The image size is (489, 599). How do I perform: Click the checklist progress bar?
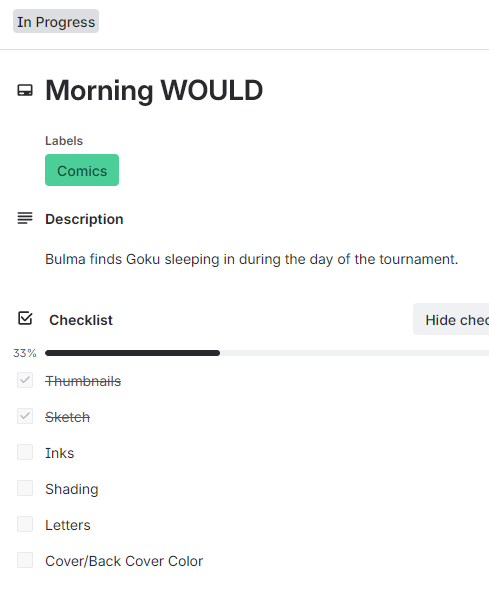click(267, 353)
